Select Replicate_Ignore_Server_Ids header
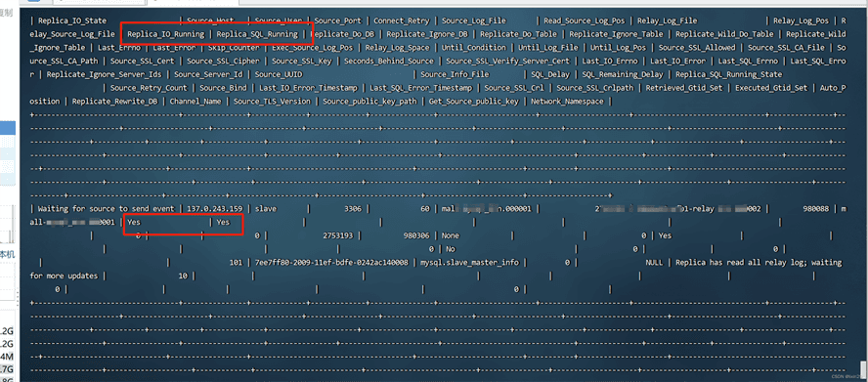The height and width of the screenshot is (382, 868). pos(105,74)
